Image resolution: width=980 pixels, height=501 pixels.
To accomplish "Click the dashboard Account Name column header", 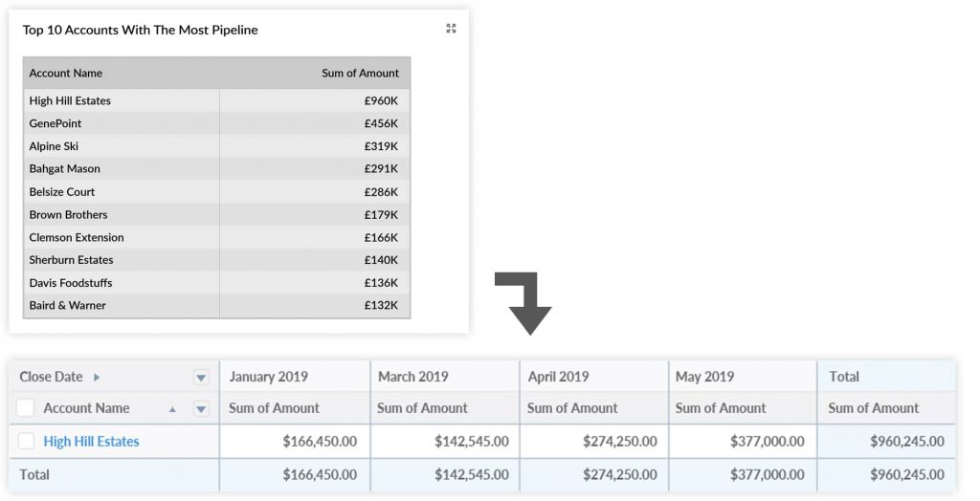I will click(x=66, y=73).
